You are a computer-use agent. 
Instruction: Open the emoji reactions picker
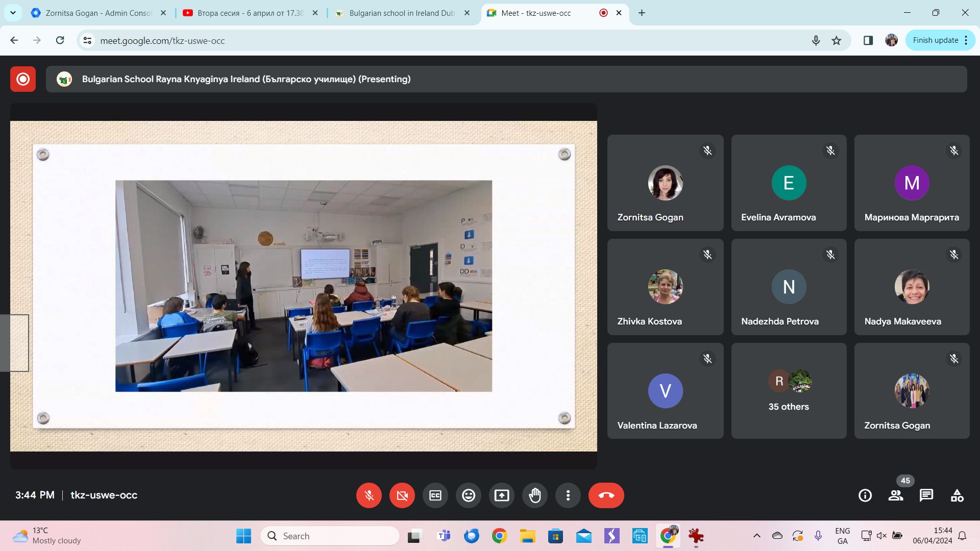coord(469,495)
